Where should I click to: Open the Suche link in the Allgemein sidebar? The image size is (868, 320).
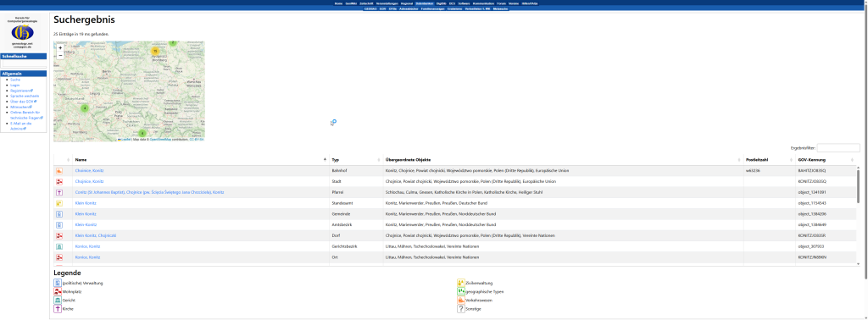click(x=15, y=80)
